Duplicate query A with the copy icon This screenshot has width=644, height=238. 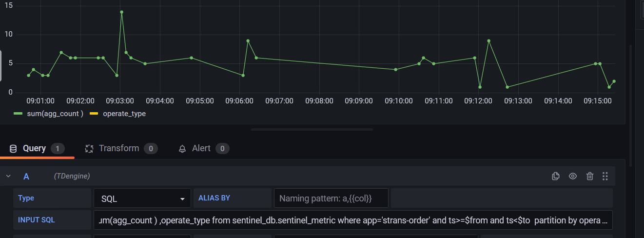coord(555,176)
